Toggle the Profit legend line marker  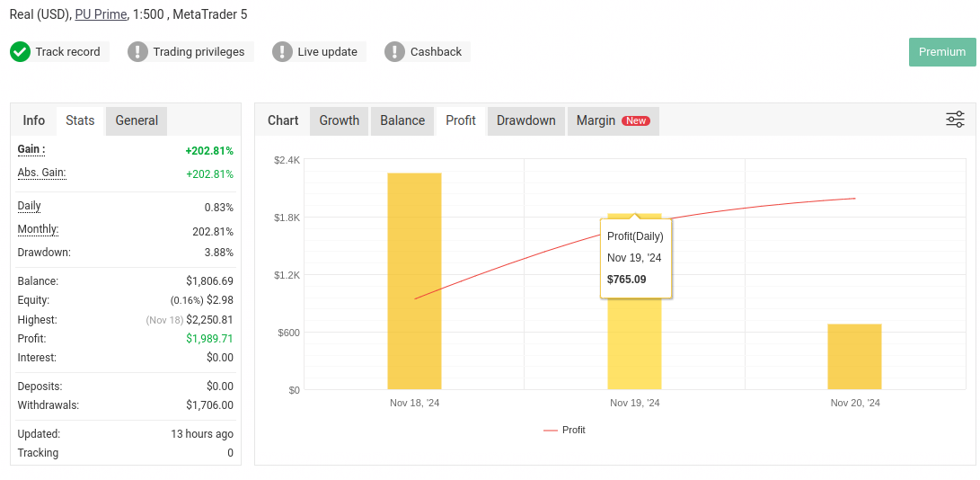coord(551,431)
